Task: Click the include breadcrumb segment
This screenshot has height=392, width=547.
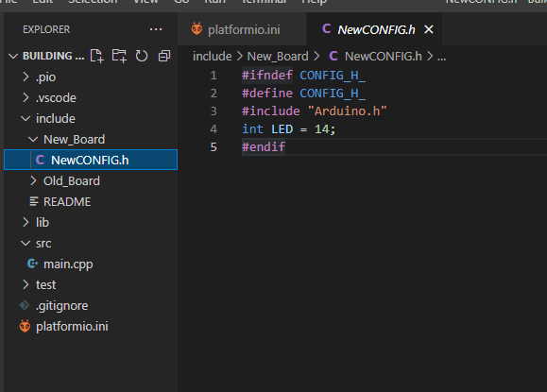Action: [213, 56]
